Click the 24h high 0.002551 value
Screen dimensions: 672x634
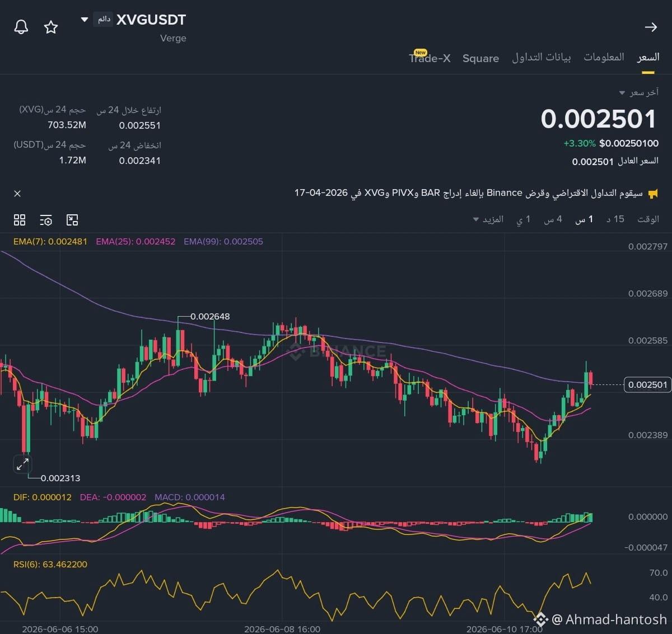point(139,125)
